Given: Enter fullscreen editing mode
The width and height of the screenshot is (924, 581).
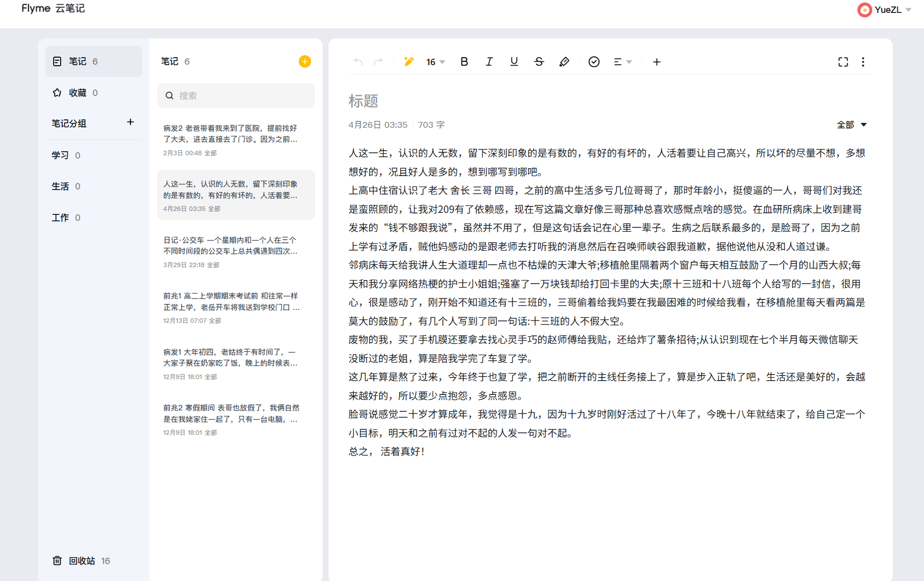Looking at the screenshot, I should click(843, 62).
